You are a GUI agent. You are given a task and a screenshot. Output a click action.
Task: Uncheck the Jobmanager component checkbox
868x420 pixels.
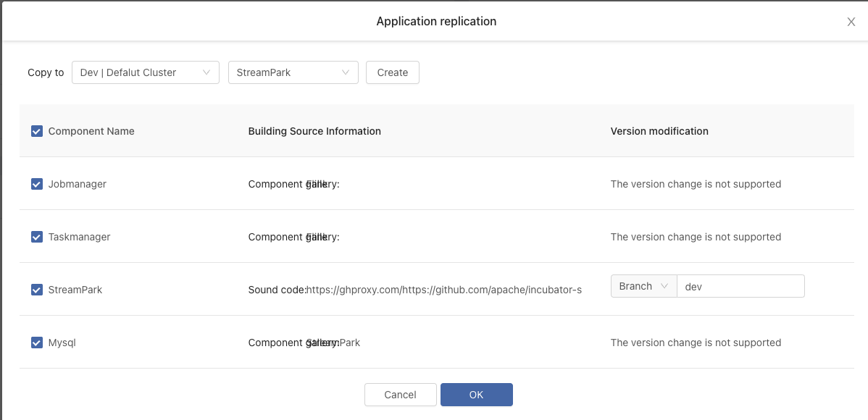point(37,184)
